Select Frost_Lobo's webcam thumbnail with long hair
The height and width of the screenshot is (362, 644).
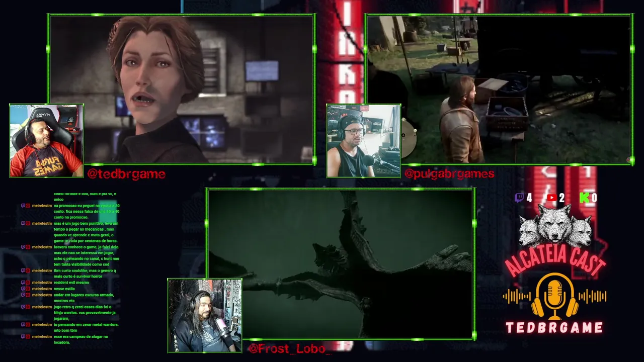point(205,316)
